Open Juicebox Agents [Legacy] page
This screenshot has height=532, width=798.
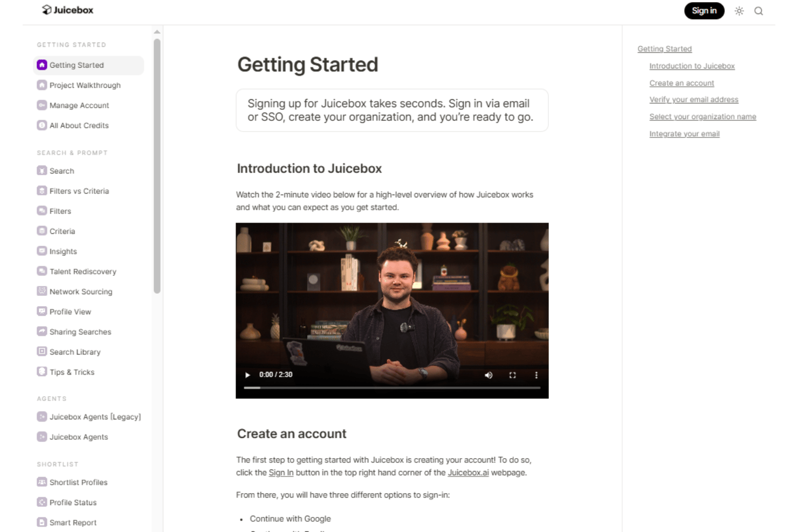tap(95, 417)
